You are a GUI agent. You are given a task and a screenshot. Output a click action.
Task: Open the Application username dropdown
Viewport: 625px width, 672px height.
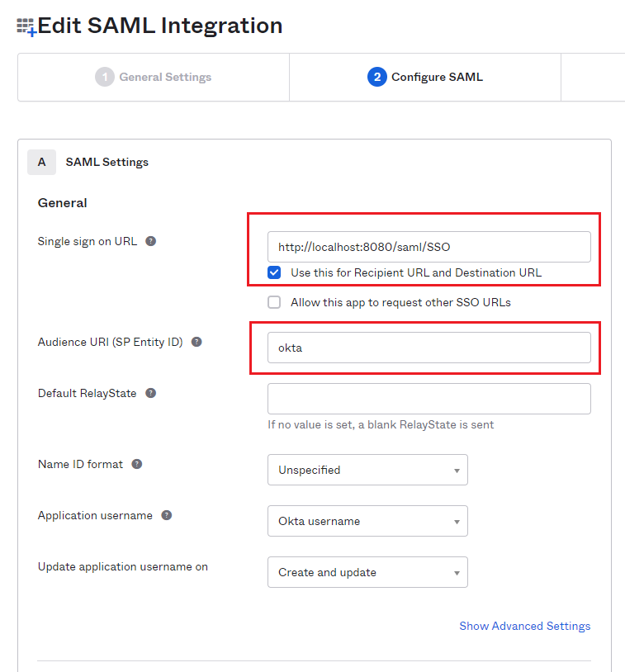pos(367,521)
